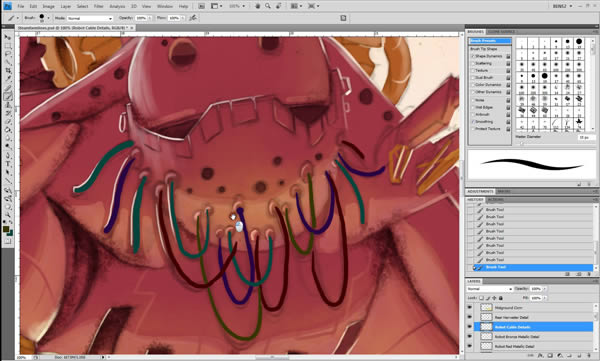Delete current state trash icon in History panel
This screenshot has width=600, height=361.
pos(589,274)
